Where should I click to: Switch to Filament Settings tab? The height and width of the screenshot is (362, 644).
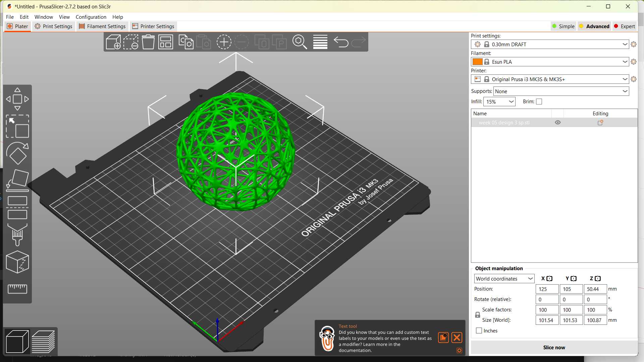point(102,26)
